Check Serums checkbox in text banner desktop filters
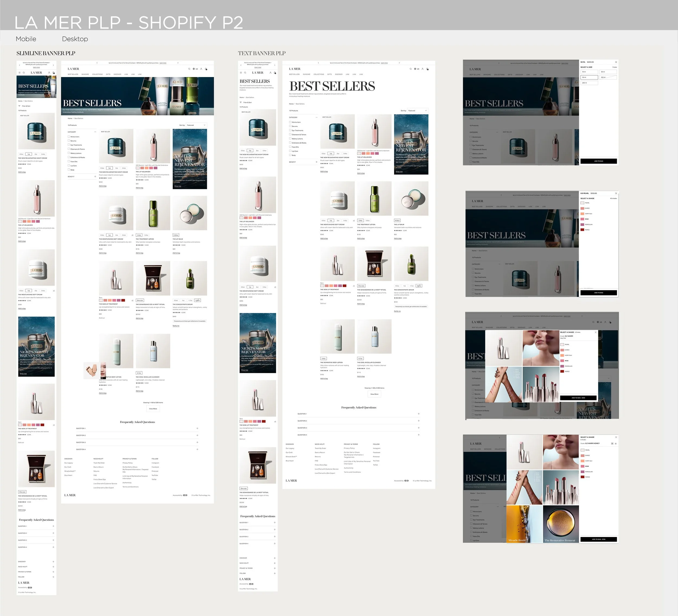 (x=290, y=126)
